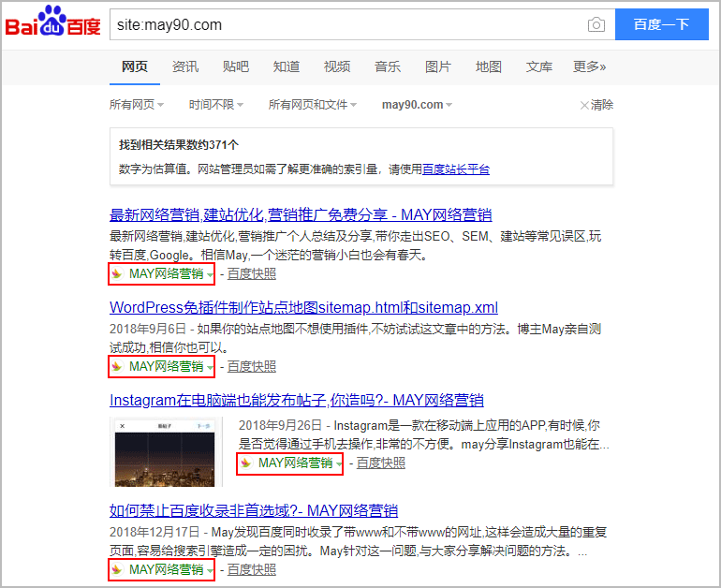Switch to the 视频 tab

pyautogui.click(x=337, y=67)
